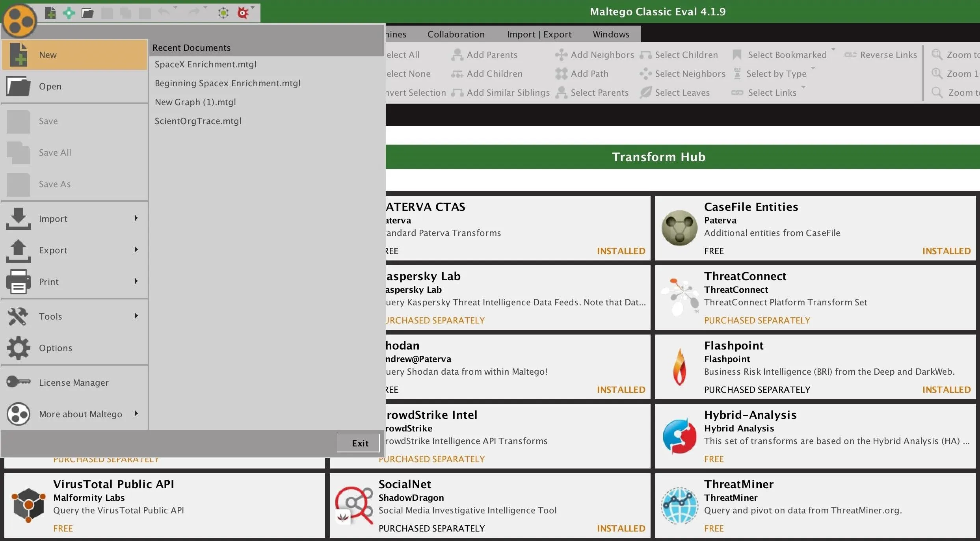Viewport: 980px width, 541px height.
Task: Click the New Graph icon in quick toolbar
Action: (50, 13)
